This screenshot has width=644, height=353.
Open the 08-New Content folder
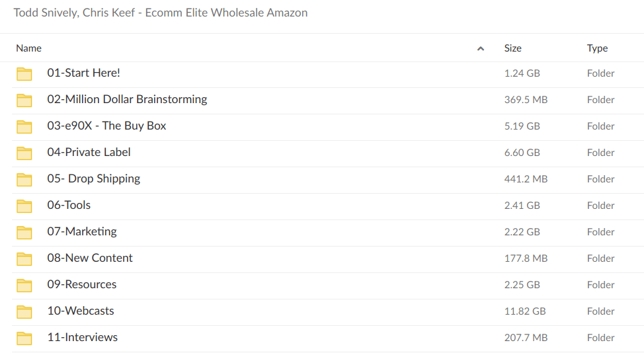90,258
